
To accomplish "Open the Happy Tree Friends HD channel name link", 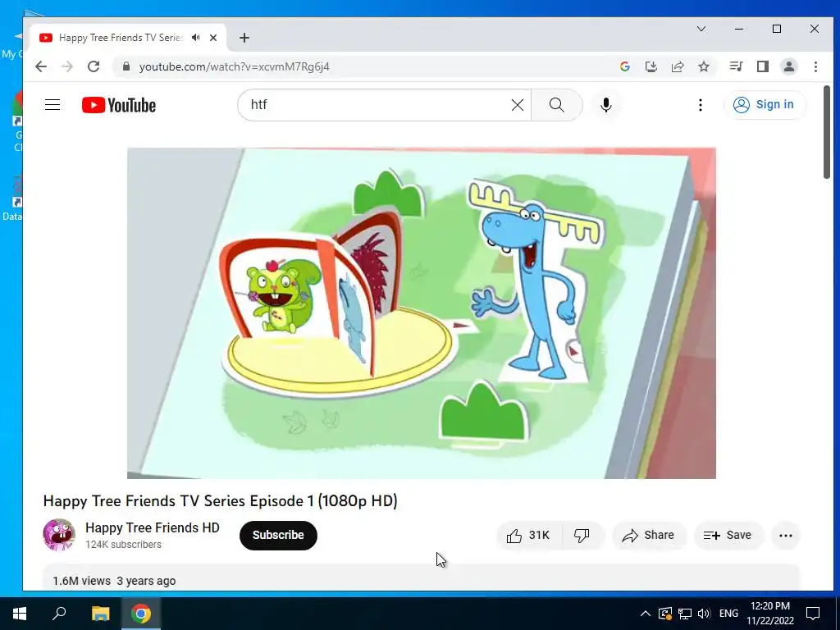I will (x=152, y=527).
